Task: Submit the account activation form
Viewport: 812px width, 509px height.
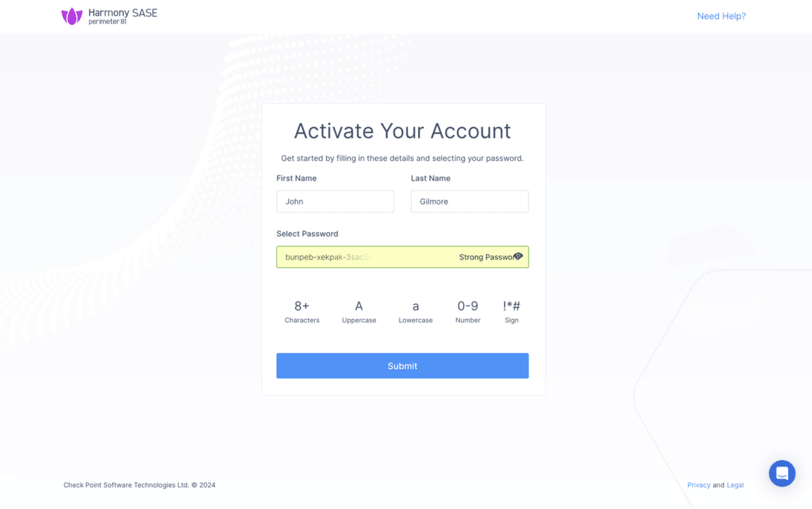Action: coord(402,365)
